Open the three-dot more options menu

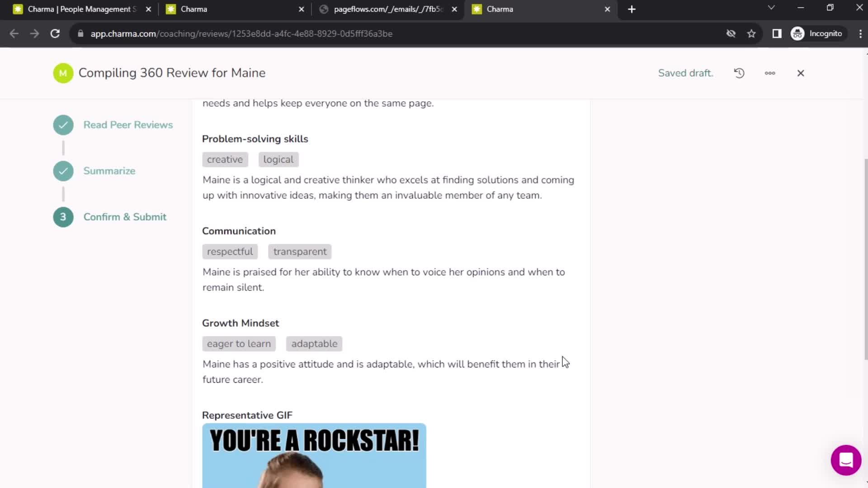770,73
